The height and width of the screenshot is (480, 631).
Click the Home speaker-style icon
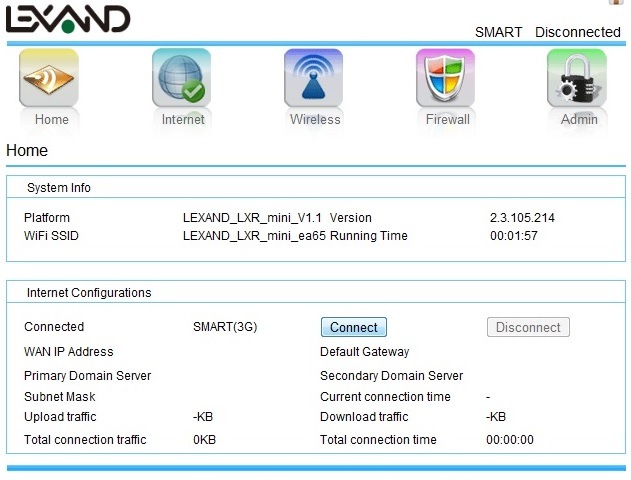49,78
